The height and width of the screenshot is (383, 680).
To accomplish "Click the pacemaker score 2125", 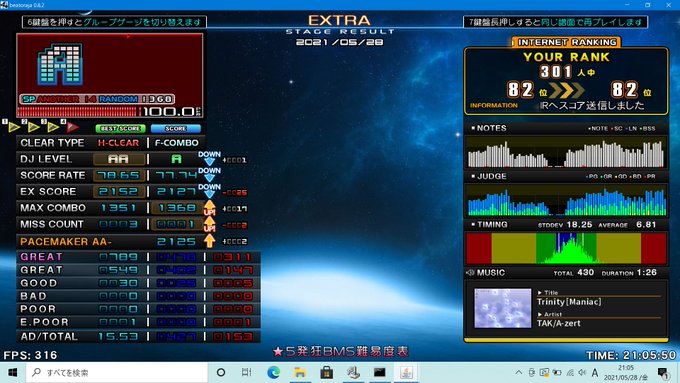I will [177, 242].
